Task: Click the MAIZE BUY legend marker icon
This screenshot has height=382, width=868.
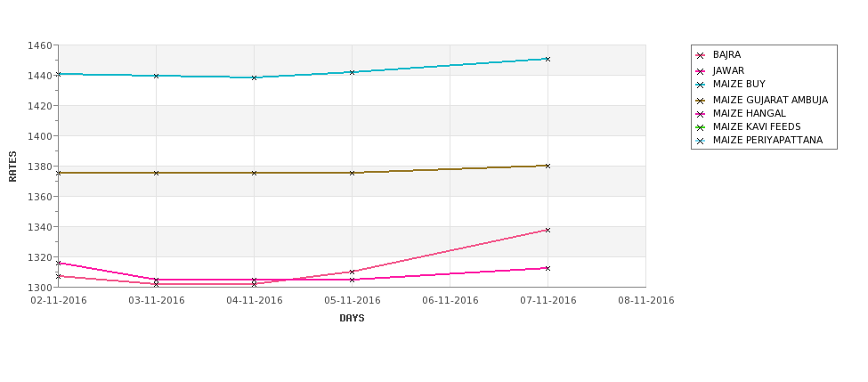Action: [701, 85]
